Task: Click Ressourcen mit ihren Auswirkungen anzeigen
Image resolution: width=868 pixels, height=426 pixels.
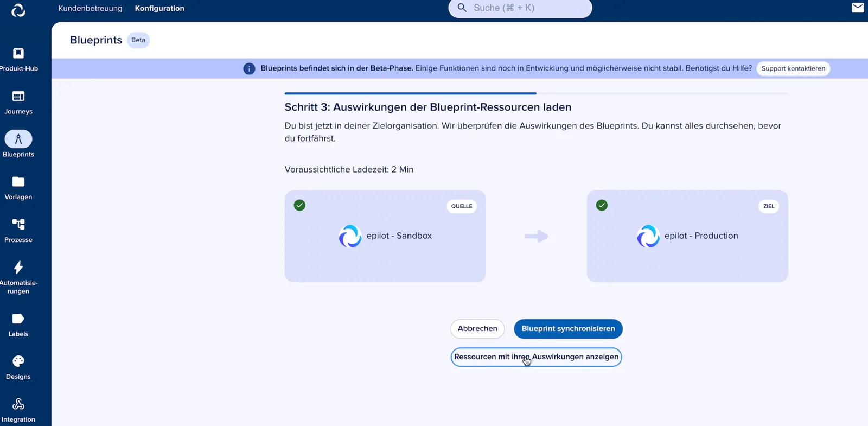Action: [536, 357]
